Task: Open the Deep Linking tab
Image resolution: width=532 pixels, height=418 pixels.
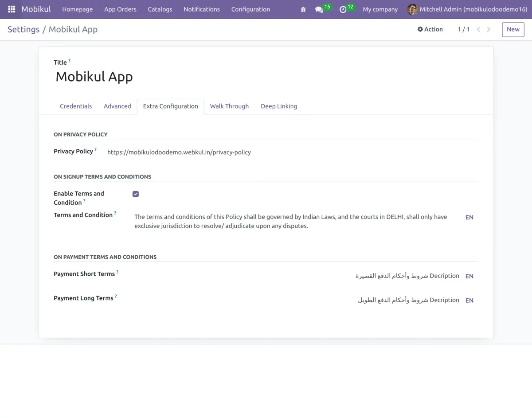Action: click(x=279, y=106)
